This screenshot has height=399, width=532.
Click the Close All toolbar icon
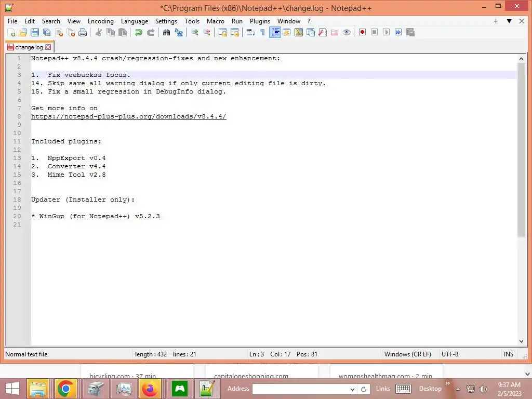click(x=71, y=32)
